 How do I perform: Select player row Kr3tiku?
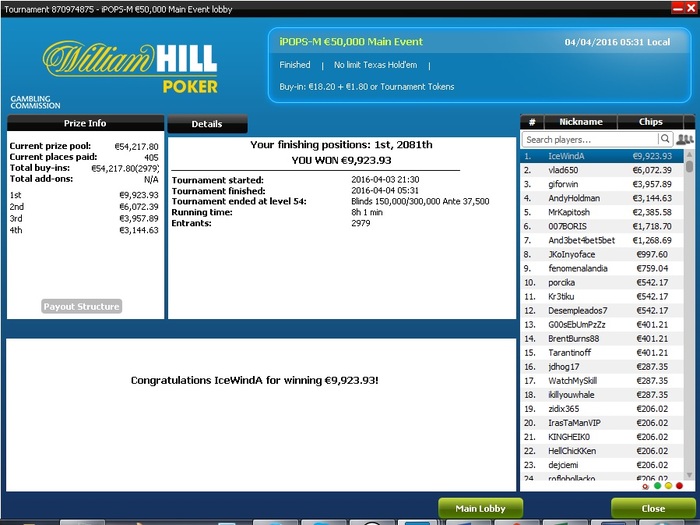(602, 296)
